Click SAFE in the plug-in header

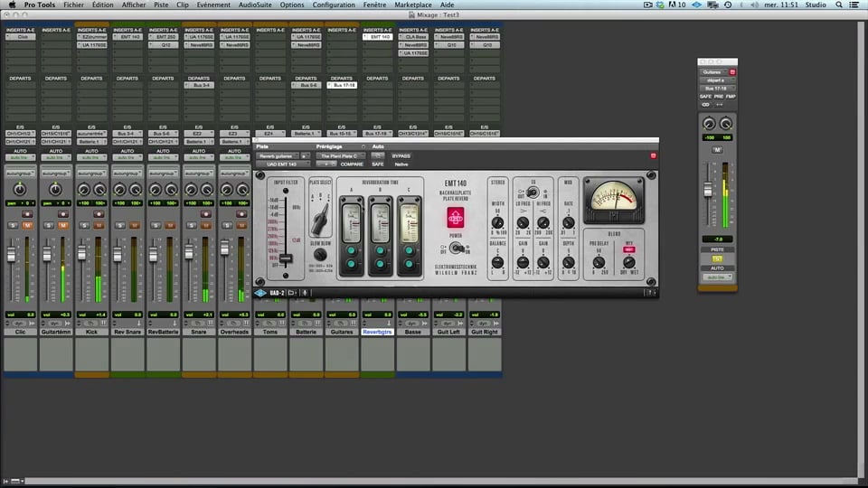(x=378, y=164)
